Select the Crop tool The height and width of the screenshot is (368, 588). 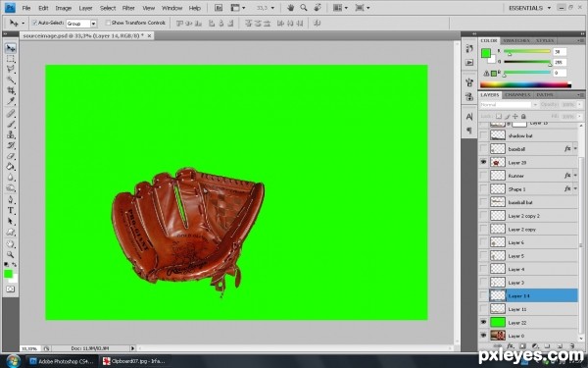tap(11, 90)
